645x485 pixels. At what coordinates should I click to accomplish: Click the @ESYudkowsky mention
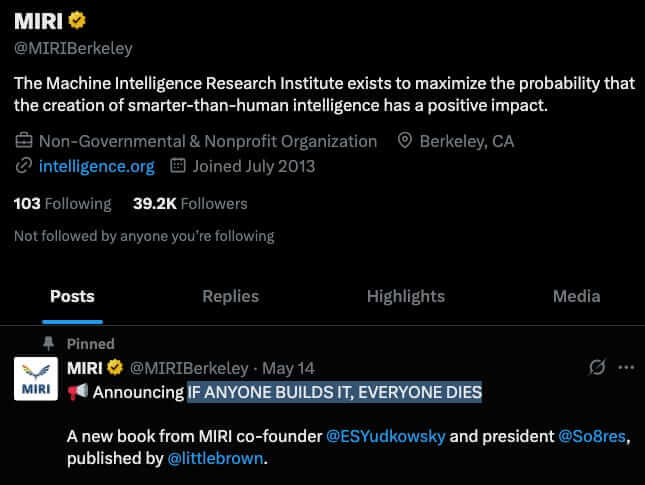385,436
